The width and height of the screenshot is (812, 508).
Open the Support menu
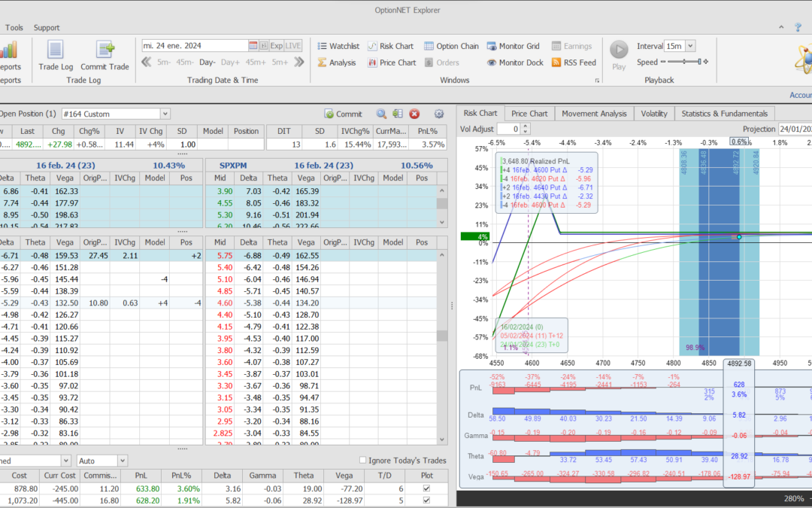coord(47,28)
